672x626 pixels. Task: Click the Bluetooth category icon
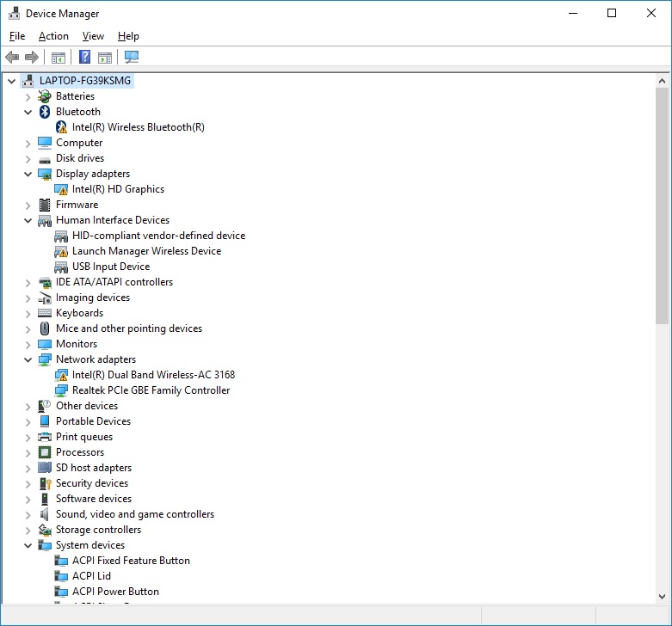click(45, 112)
